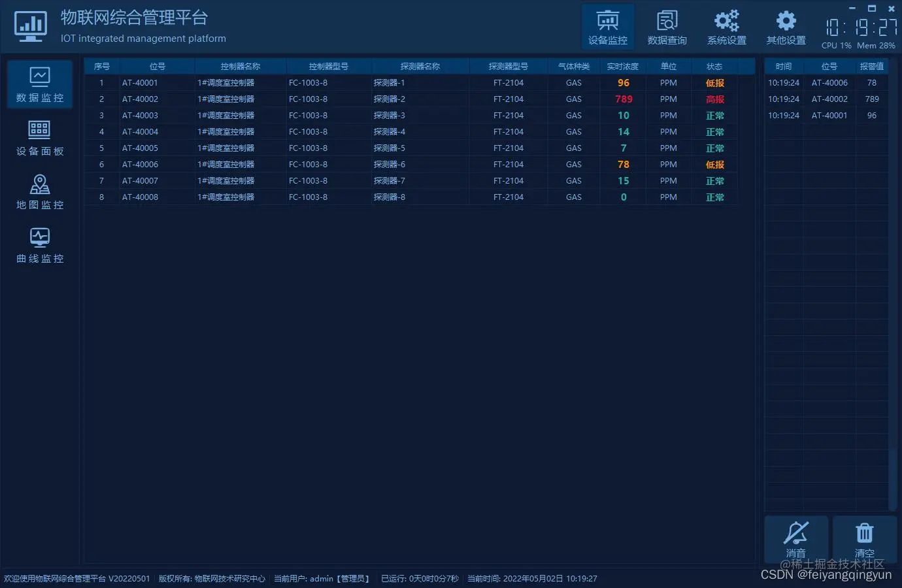Screen dimensions: 902x588
Task: Click 低报 status of 探测器-1 row
Action: tap(715, 83)
